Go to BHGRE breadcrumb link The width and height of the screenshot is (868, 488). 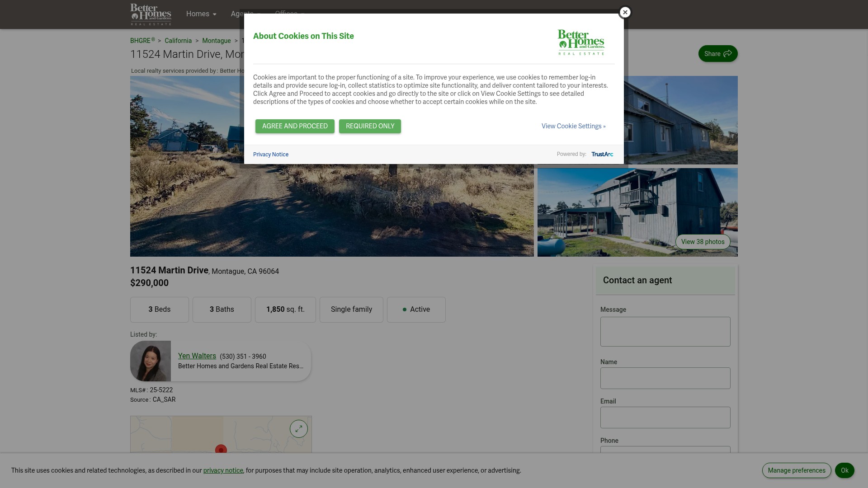coord(142,41)
